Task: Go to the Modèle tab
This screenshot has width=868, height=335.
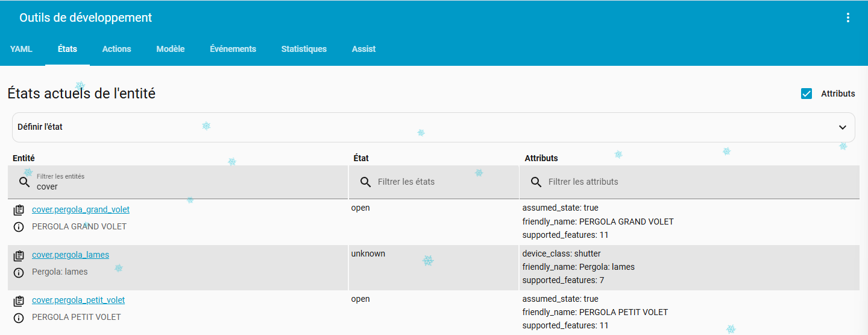Action: (170, 49)
